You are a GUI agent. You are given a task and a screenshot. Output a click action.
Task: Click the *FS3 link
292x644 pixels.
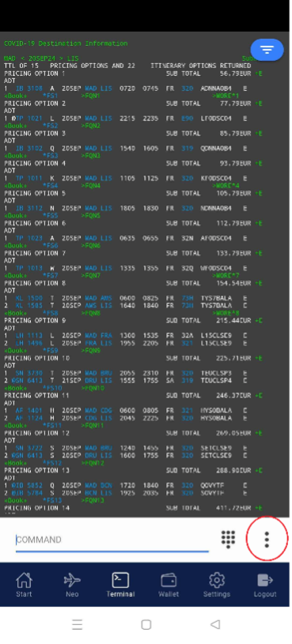tap(50, 156)
